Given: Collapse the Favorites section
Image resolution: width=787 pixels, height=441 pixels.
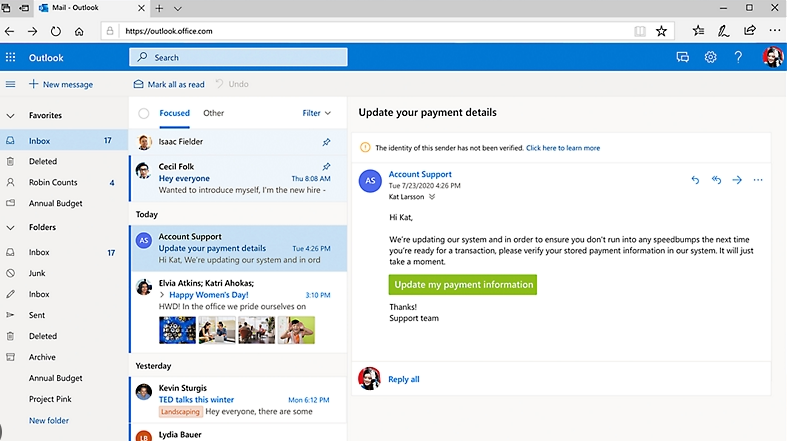Looking at the screenshot, I should [11, 116].
